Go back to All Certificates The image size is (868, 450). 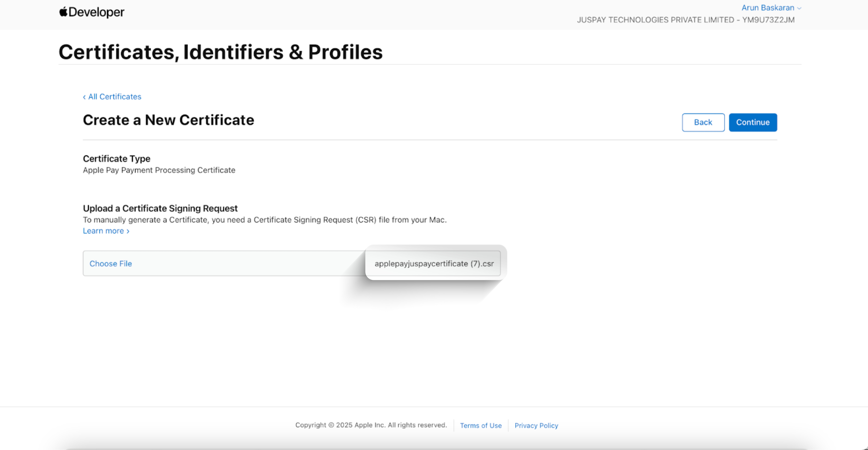point(115,97)
